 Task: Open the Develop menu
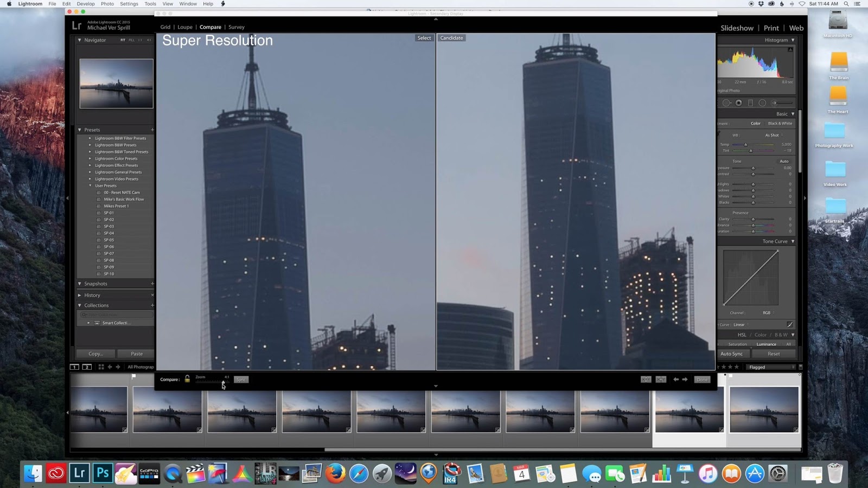(86, 4)
